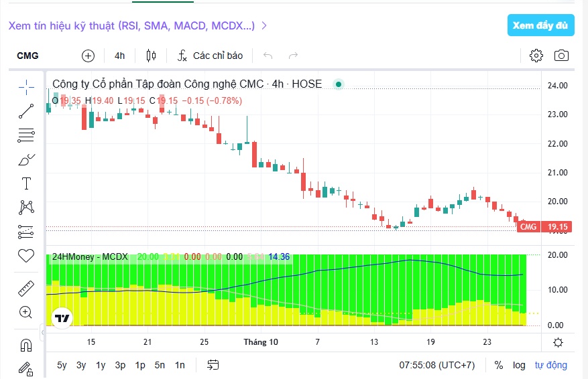Viewport: 588px width, 379px height.
Task: Open candlestick chart type dropdown
Action: (x=151, y=56)
